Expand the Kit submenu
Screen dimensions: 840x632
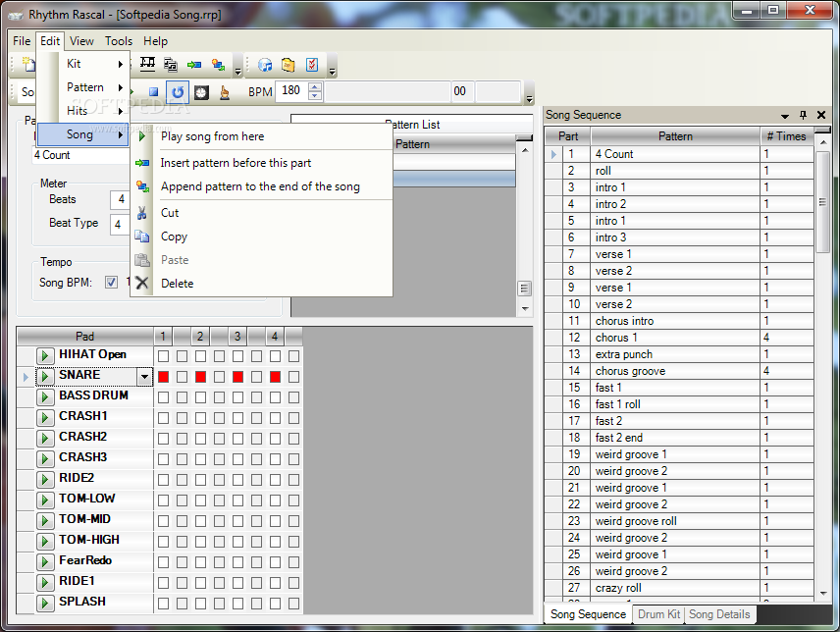[83, 64]
